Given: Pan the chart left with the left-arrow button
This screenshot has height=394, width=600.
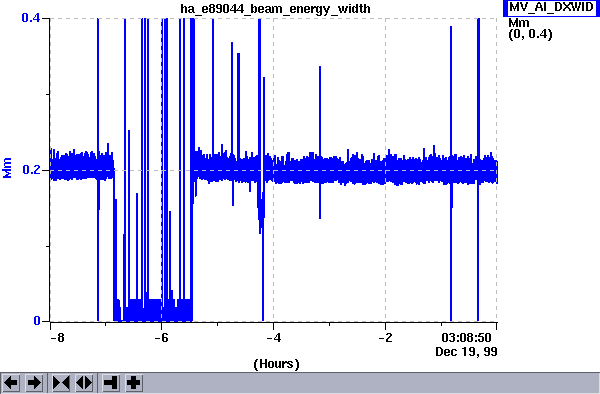Looking at the screenshot, I should 11,383.
